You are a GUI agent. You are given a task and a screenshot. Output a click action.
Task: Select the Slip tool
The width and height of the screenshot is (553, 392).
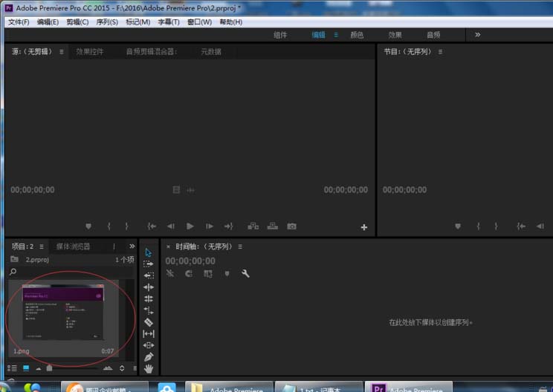(x=148, y=334)
